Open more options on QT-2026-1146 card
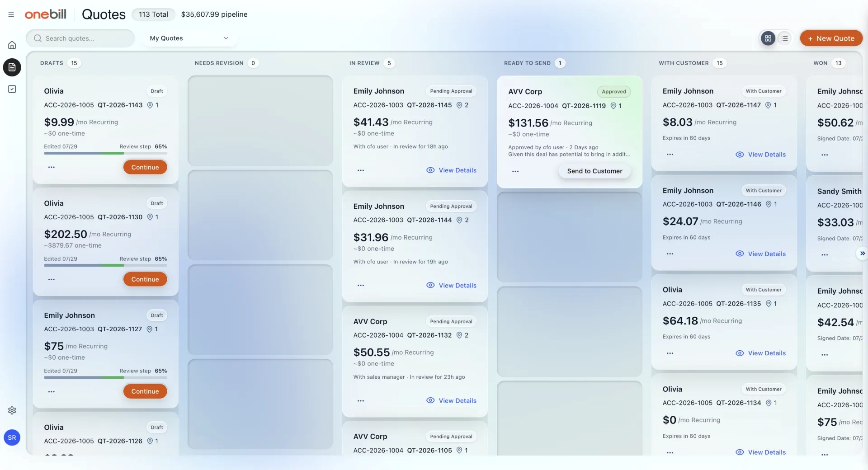 pos(670,254)
